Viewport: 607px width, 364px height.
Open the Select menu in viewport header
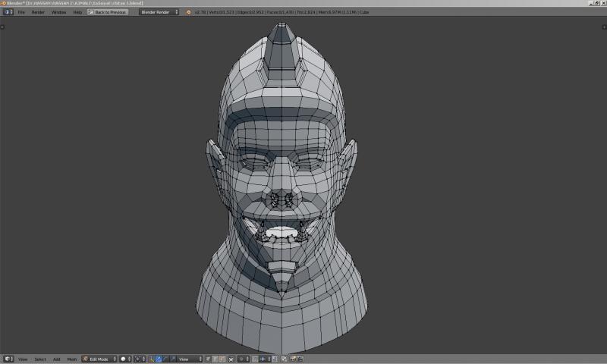(x=40, y=359)
